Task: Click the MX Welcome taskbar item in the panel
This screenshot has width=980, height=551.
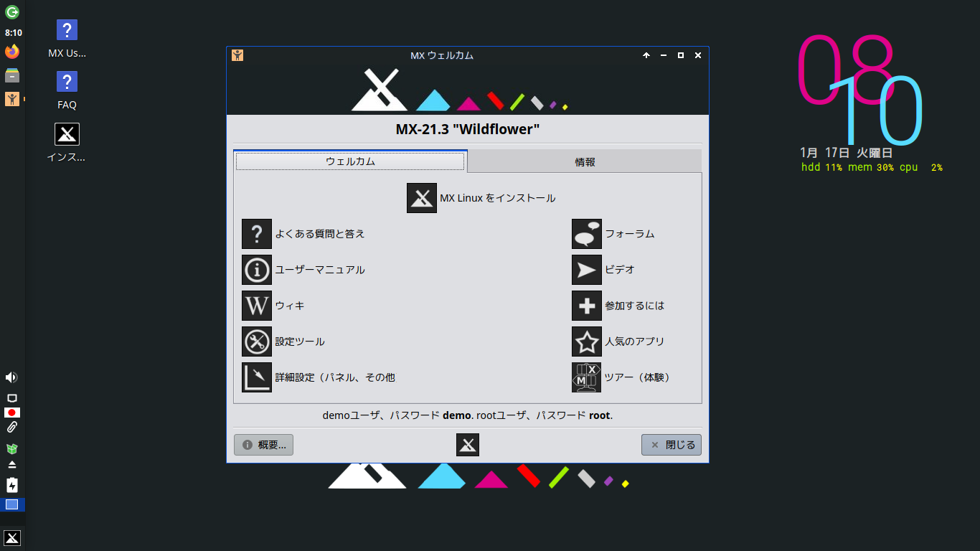Action: [x=12, y=99]
